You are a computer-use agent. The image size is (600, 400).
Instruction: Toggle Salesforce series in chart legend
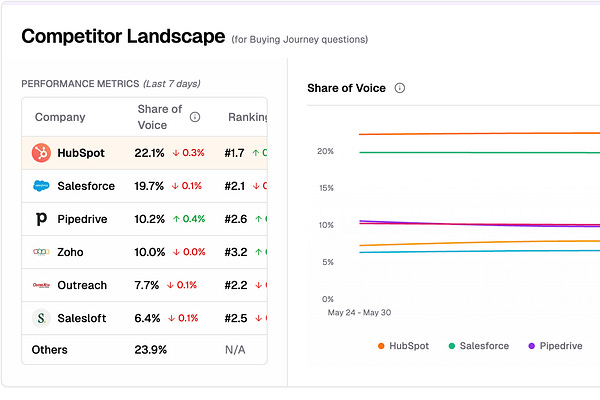[x=479, y=346]
